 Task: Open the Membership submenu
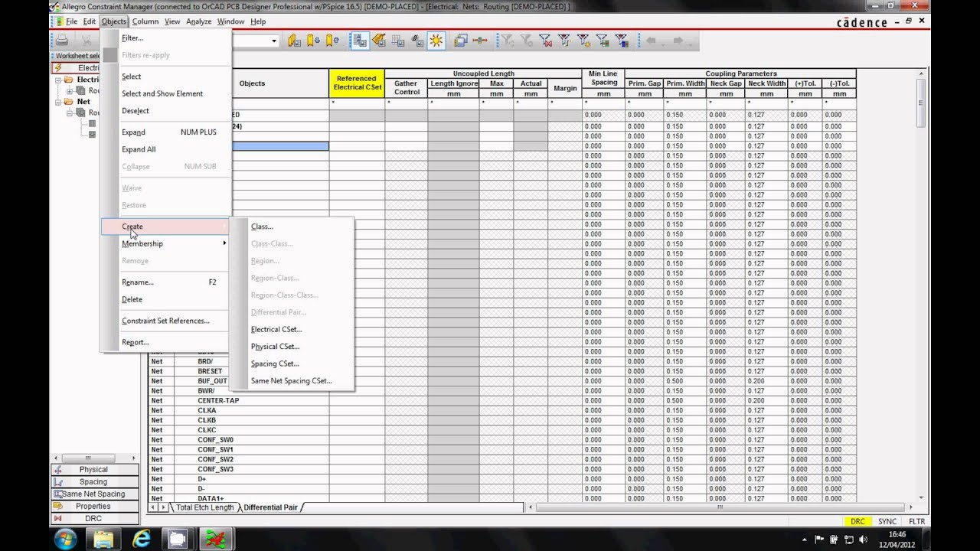click(166, 243)
